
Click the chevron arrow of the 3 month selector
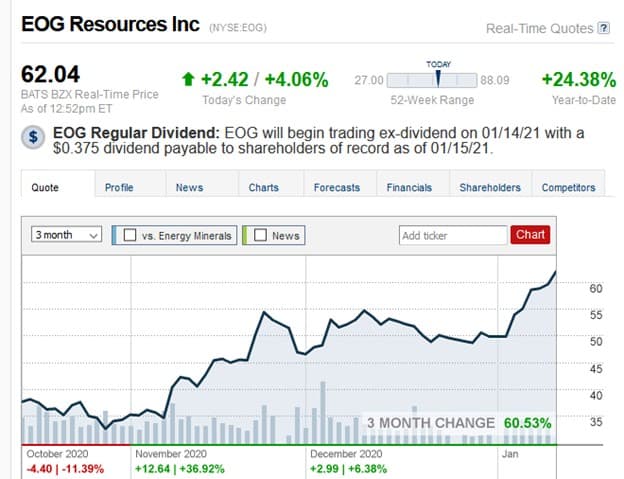94,236
